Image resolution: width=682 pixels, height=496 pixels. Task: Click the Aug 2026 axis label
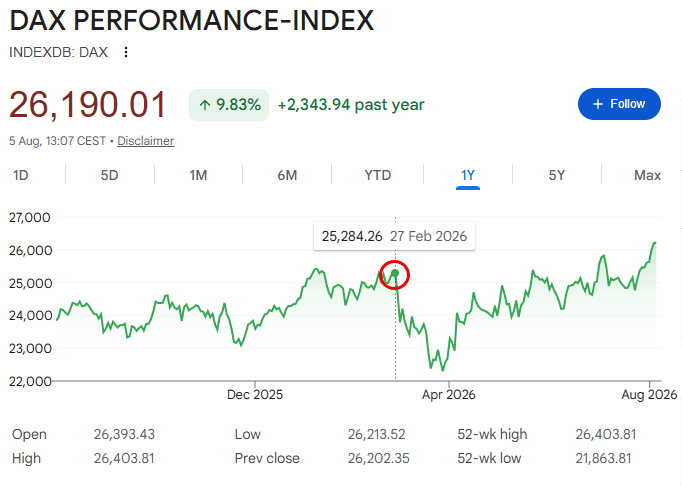click(649, 395)
